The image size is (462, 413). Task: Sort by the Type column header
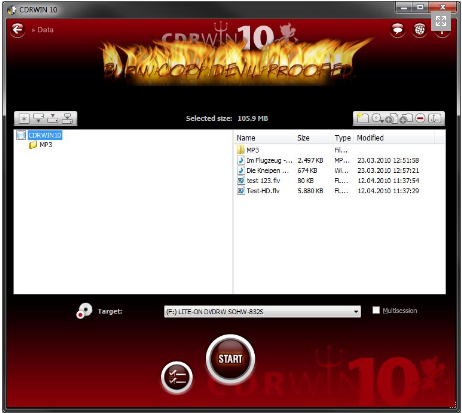tap(343, 138)
